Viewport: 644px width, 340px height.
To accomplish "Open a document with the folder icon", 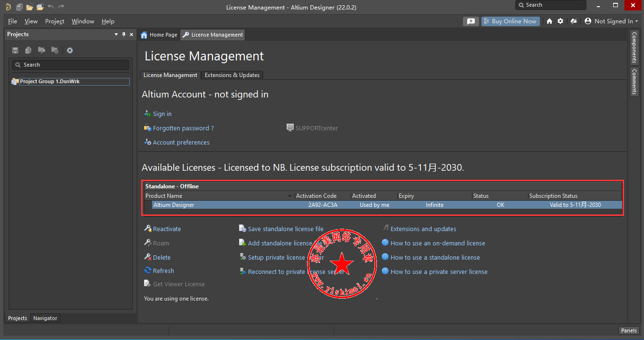I will 29,7.
